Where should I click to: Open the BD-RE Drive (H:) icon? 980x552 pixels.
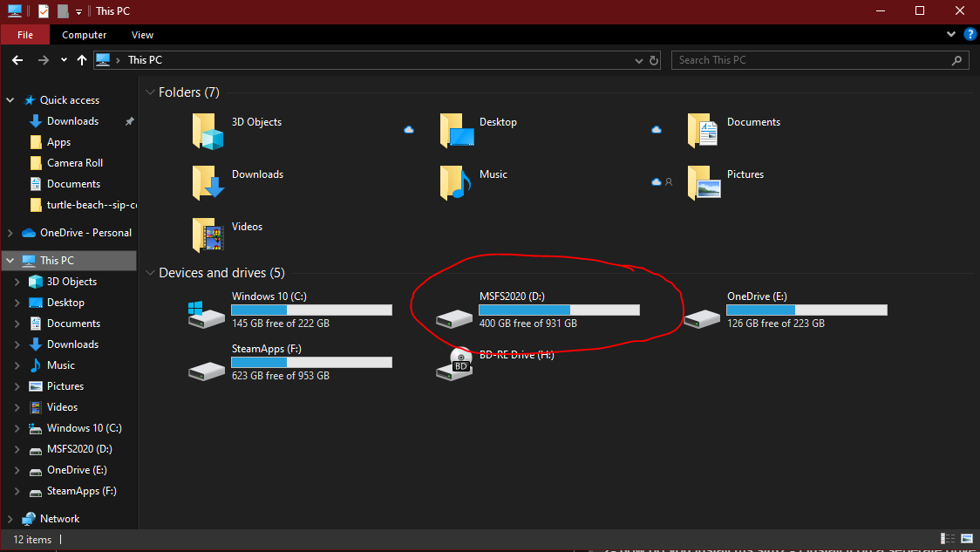(454, 363)
